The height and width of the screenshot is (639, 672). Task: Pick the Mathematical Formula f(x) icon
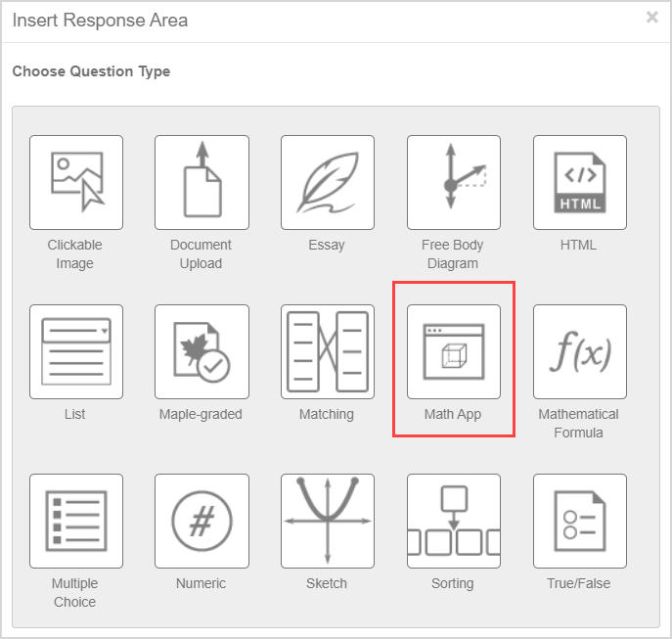[x=579, y=351]
